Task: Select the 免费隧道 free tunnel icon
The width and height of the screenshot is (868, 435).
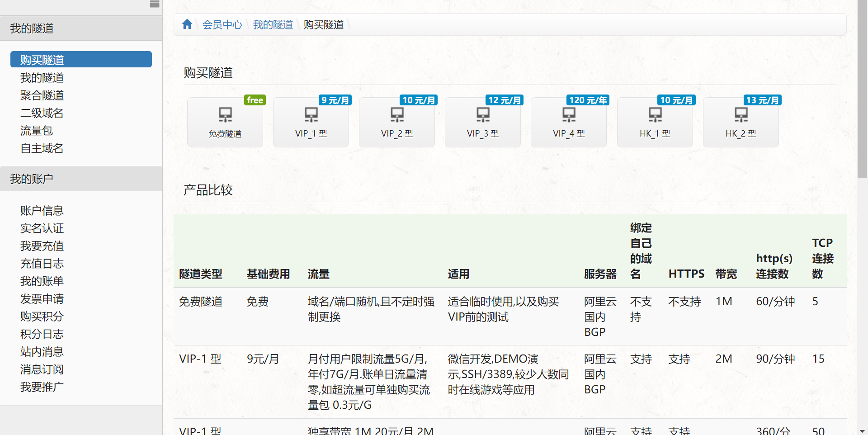Action: point(225,122)
